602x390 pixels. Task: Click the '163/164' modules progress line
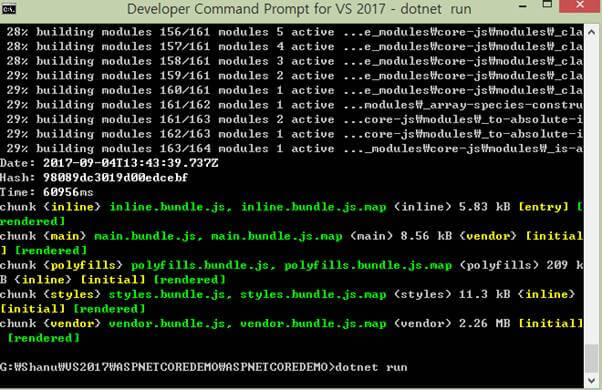[294, 149]
